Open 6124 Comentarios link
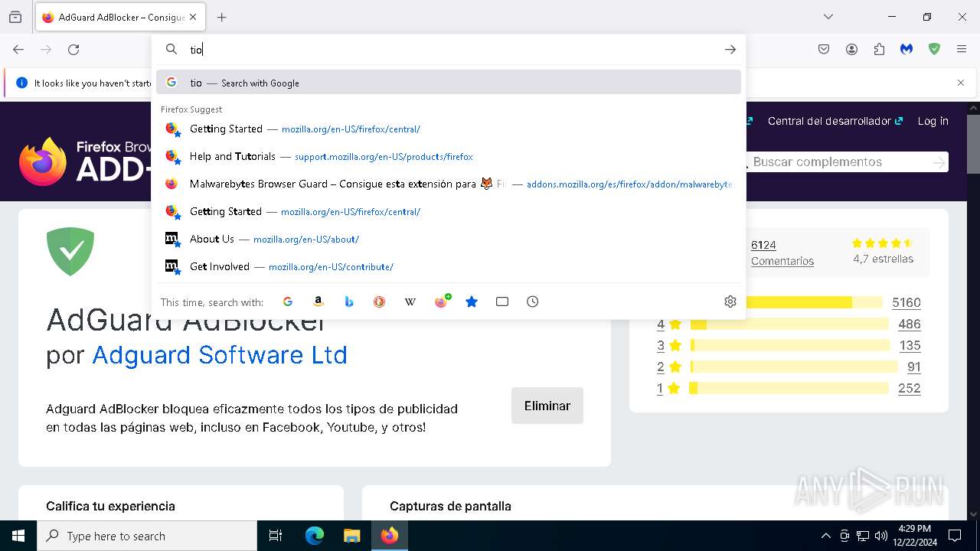The width and height of the screenshot is (980, 551). [782, 253]
